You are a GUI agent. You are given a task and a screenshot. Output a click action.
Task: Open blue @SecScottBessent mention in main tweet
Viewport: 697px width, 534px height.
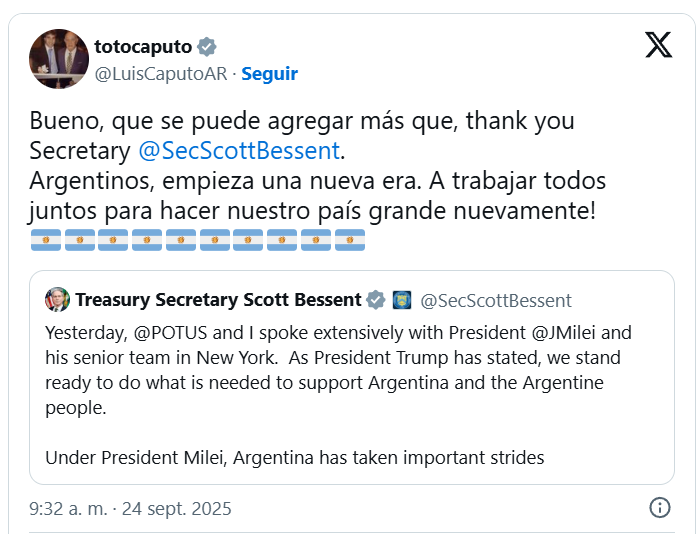click(239, 152)
